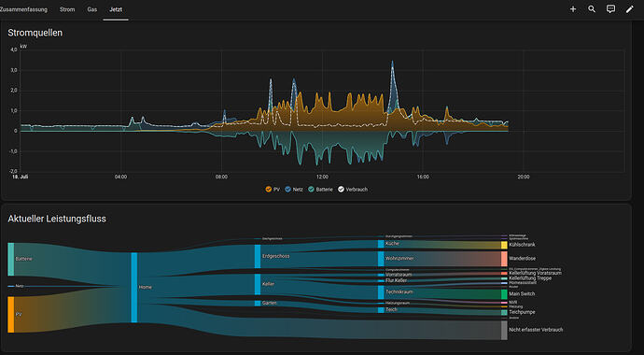Click the Erdgeschoss node in Sankey
Viewport: 644px width, 355px height.
coord(258,256)
